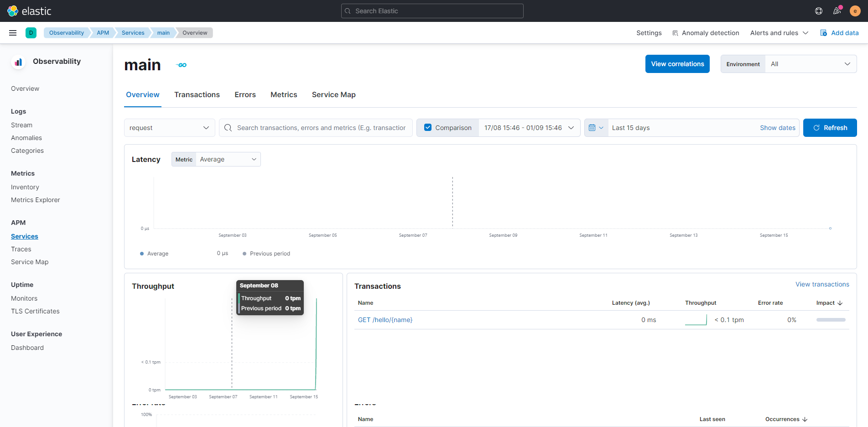
Task: Open User Experience Dashboard in sidebar
Action: click(x=27, y=348)
